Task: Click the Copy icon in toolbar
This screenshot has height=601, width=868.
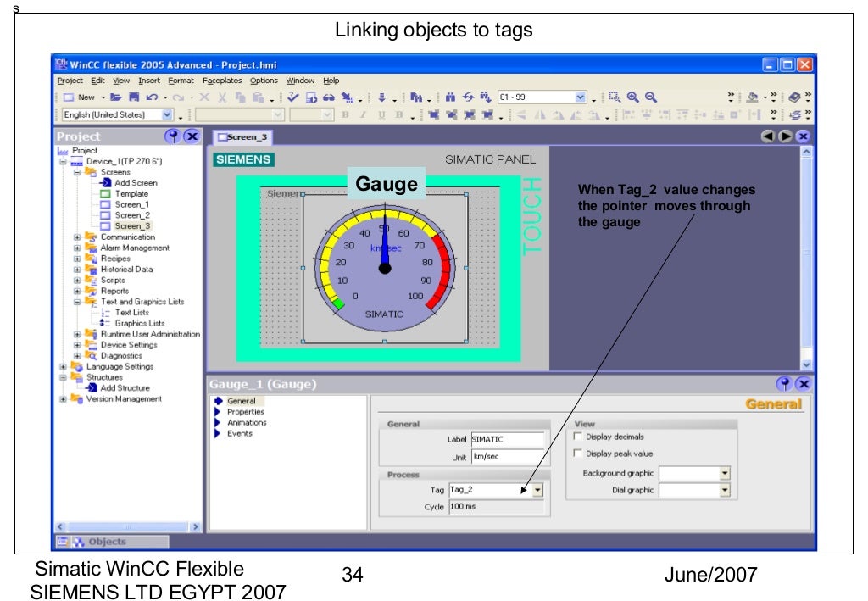Action: coord(240,97)
